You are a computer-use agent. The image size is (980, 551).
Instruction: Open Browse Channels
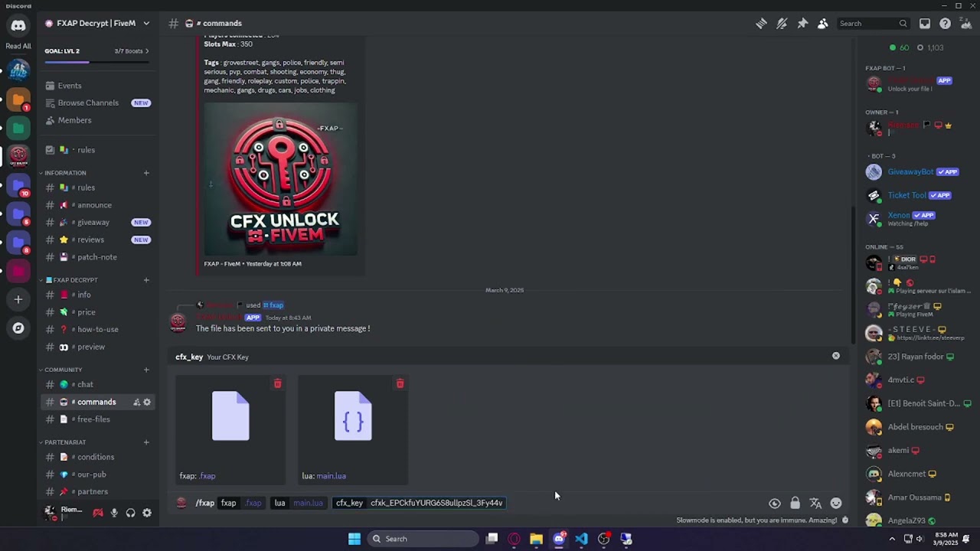pos(97,103)
